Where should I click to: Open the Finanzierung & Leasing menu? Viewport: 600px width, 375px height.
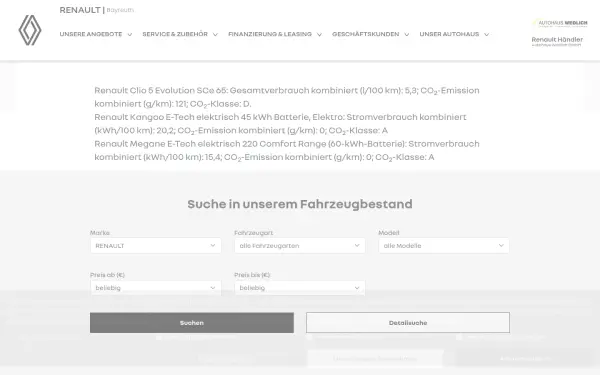[275, 34]
